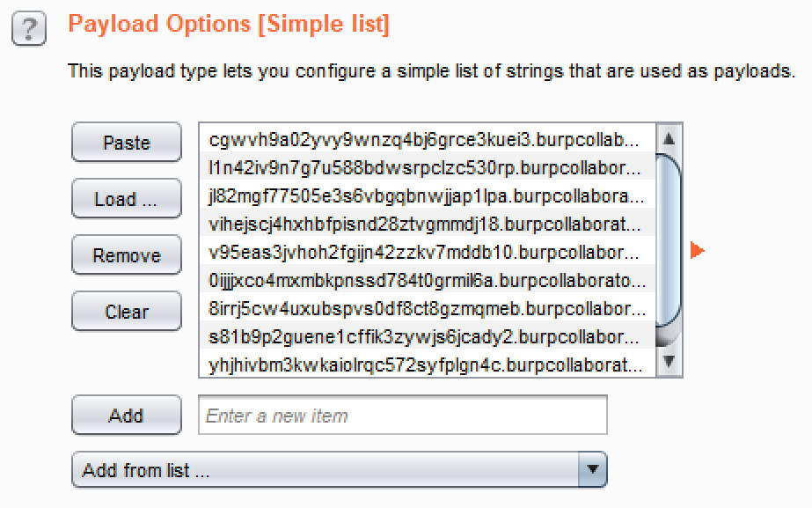Click the orange arrow beside the payload list

point(697,252)
